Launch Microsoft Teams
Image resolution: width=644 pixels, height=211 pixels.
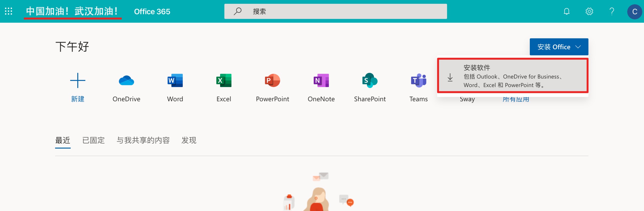pyautogui.click(x=418, y=81)
